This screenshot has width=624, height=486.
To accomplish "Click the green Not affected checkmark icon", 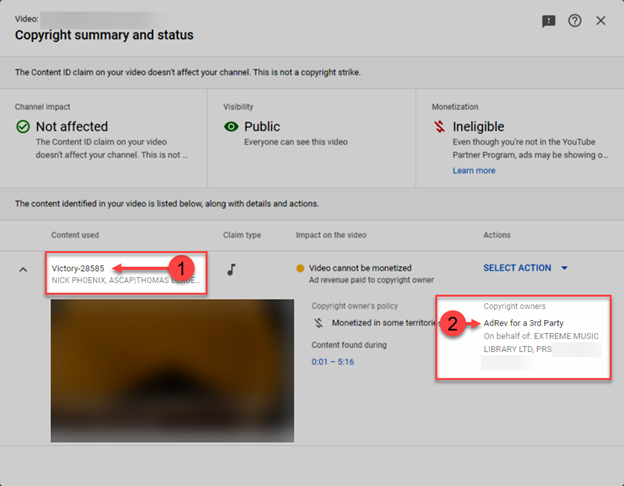I will point(22,127).
